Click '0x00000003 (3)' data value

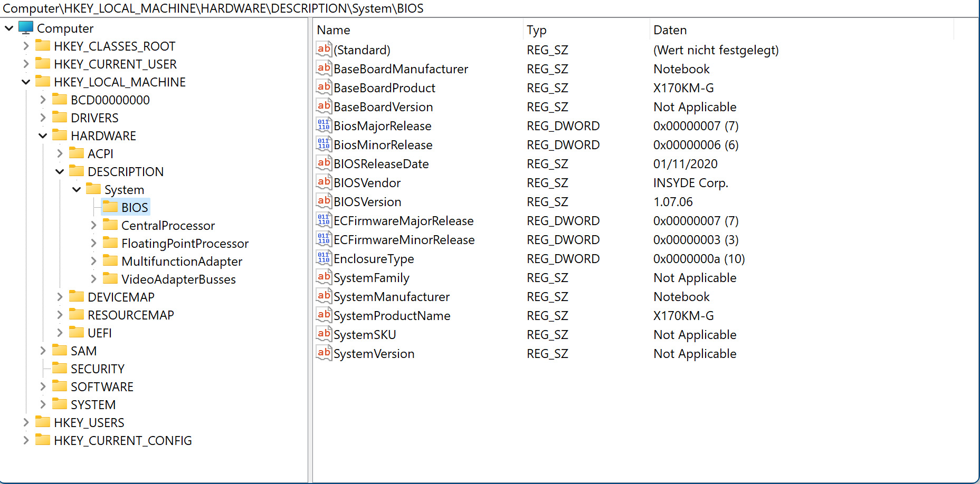696,240
